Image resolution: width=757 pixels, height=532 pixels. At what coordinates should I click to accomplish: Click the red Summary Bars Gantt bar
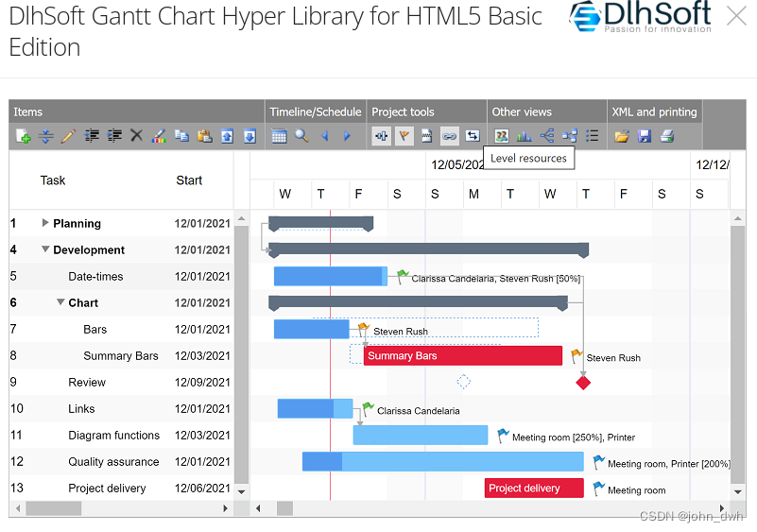click(462, 356)
